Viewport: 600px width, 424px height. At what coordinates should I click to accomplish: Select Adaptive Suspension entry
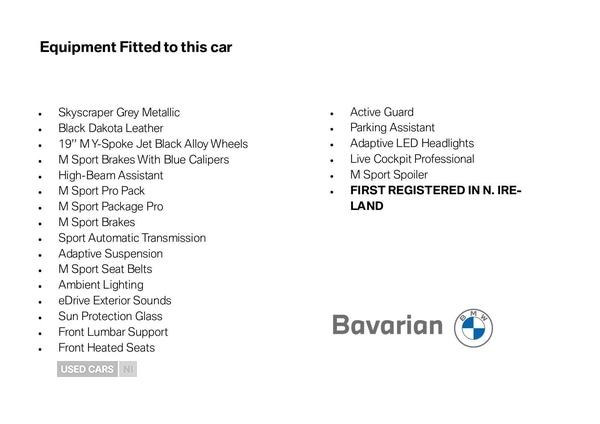click(110, 254)
